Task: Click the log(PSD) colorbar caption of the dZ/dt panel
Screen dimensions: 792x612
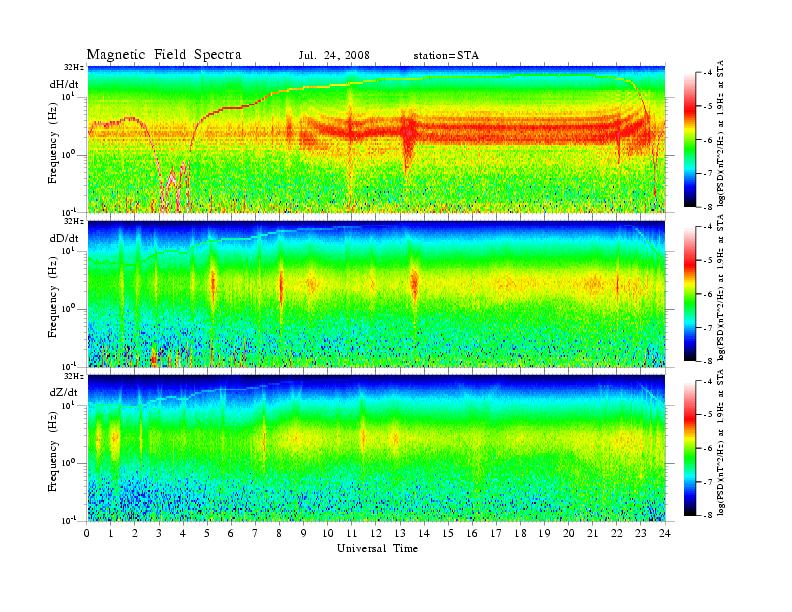Action: pos(721,442)
